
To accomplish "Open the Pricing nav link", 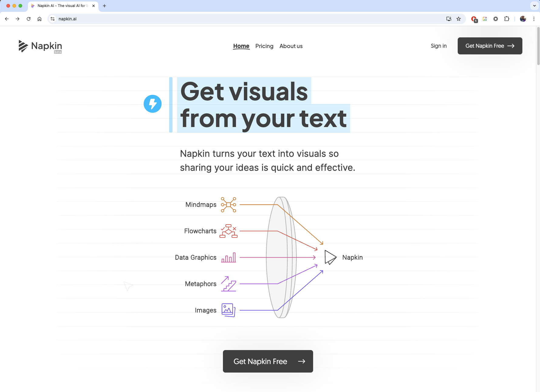I will click(264, 46).
